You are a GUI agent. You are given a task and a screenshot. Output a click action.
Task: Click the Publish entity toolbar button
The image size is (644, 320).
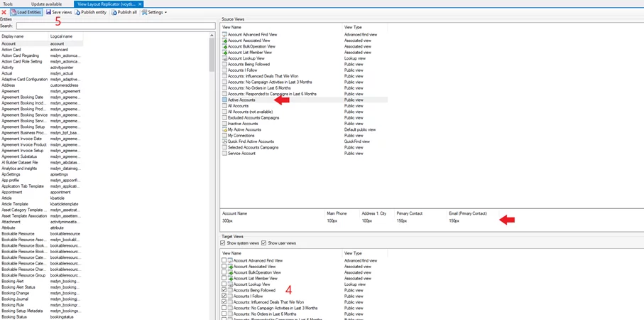pos(91,12)
